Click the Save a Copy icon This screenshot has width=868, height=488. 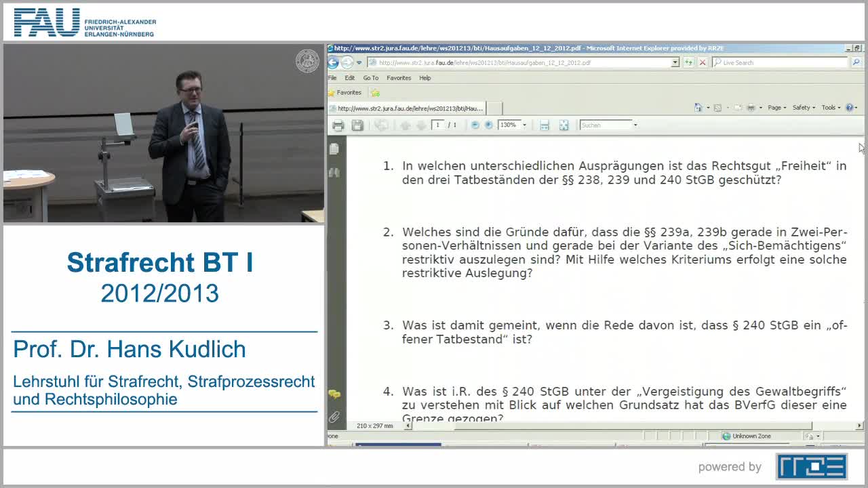click(356, 125)
